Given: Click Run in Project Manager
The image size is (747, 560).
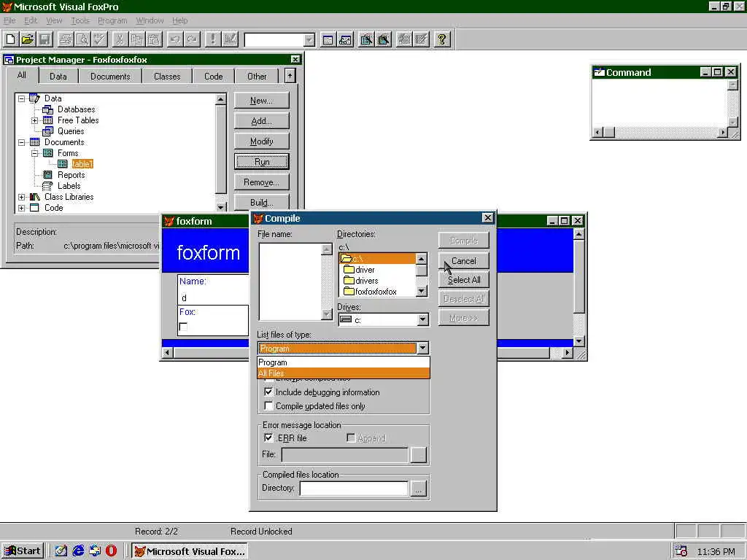Looking at the screenshot, I should click(x=262, y=162).
